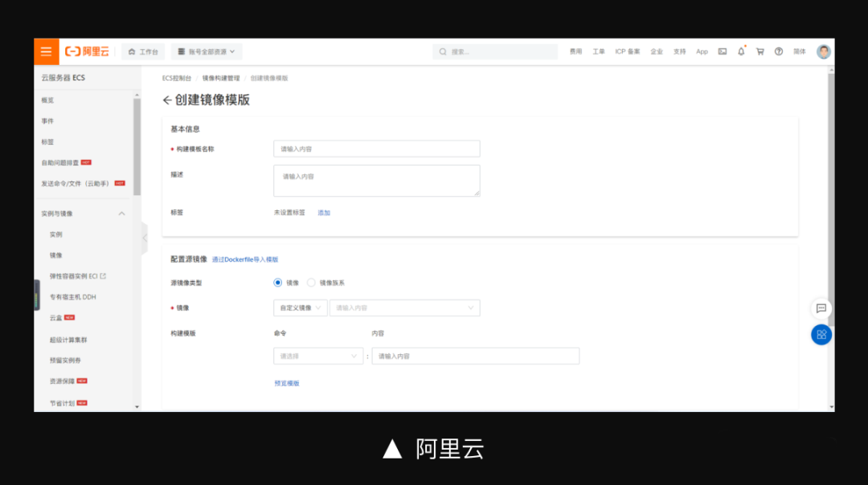Viewport: 868px width, 485px height.
Task: Click 添加 to add a tag
Action: point(324,213)
